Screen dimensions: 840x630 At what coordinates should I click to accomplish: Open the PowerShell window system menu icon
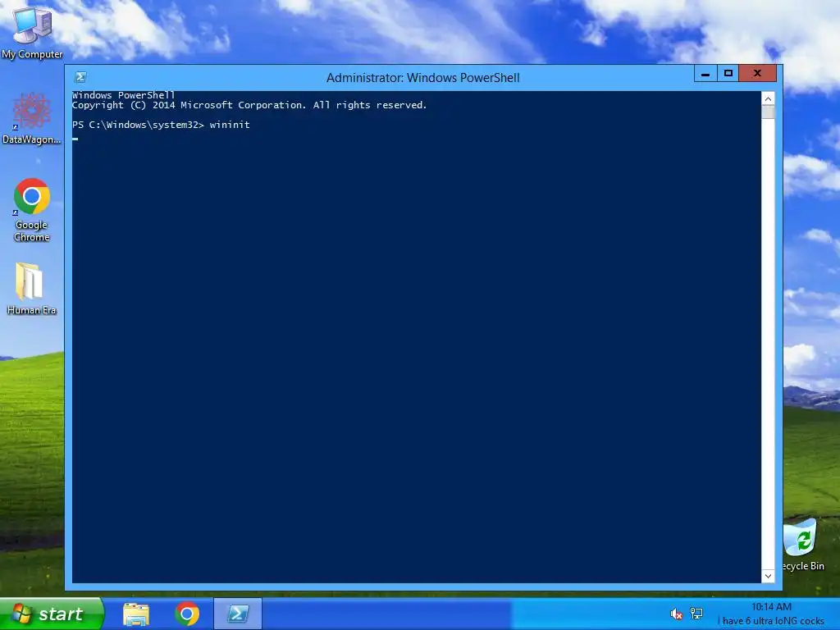tap(80, 77)
